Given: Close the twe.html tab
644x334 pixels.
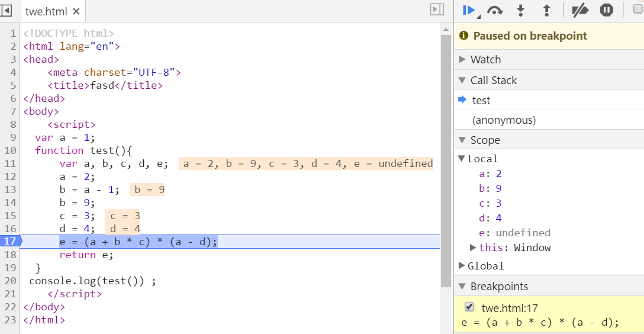Looking at the screenshot, I should 76,11.
